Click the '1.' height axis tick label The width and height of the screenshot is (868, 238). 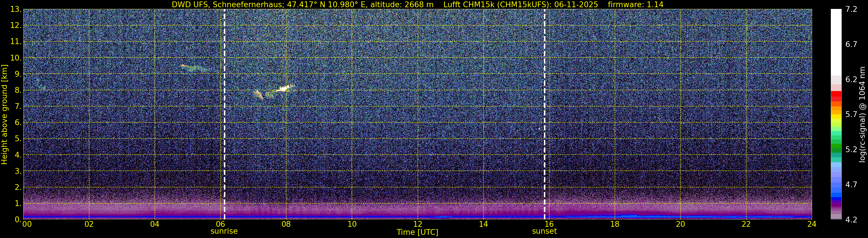pos(18,204)
